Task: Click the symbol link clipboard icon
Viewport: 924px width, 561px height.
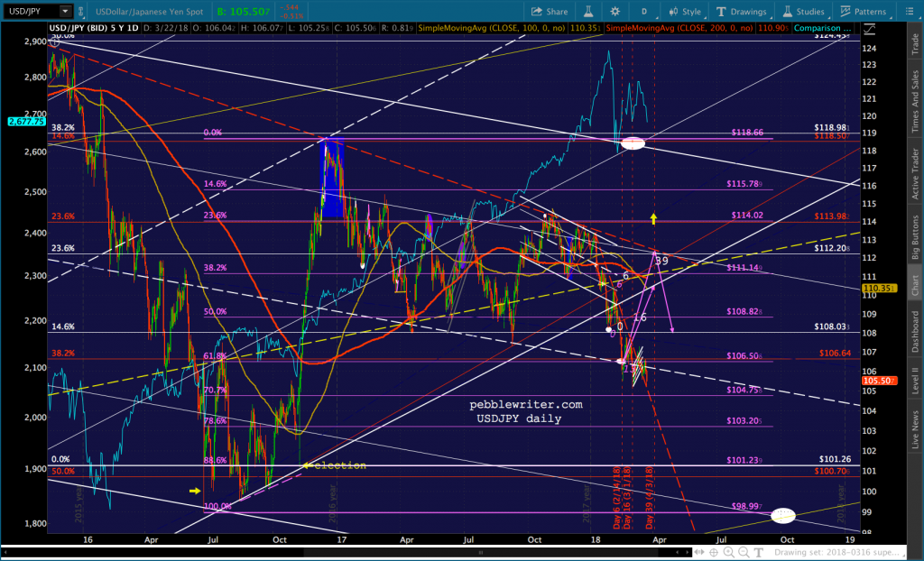Action: point(80,11)
